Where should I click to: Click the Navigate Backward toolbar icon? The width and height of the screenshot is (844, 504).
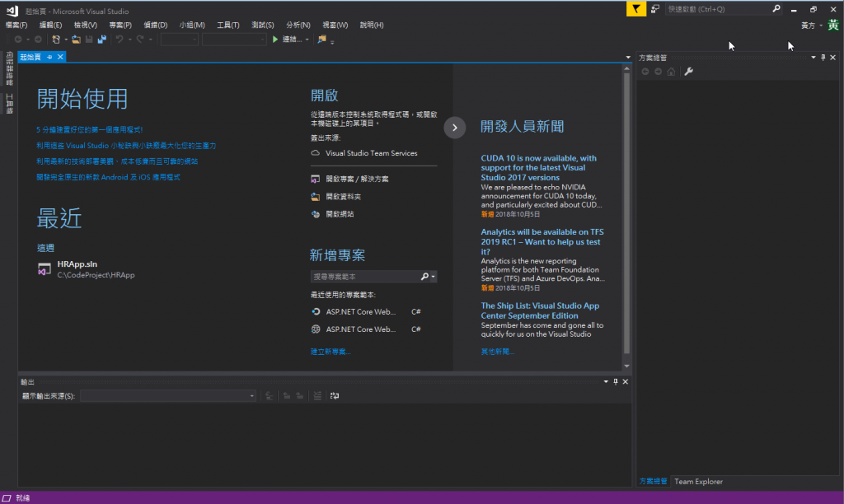(x=18, y=40)
